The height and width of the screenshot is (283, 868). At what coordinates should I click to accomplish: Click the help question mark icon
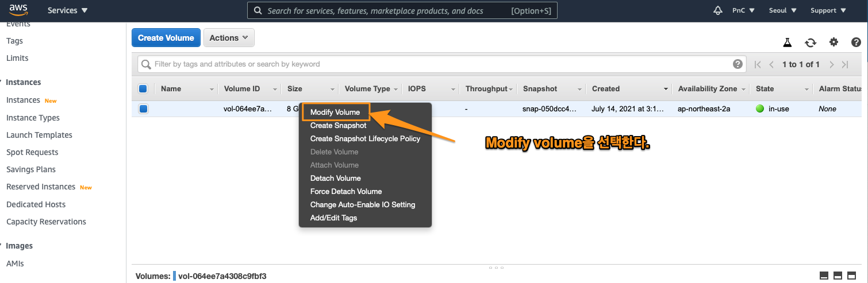(x=856, y=42)
